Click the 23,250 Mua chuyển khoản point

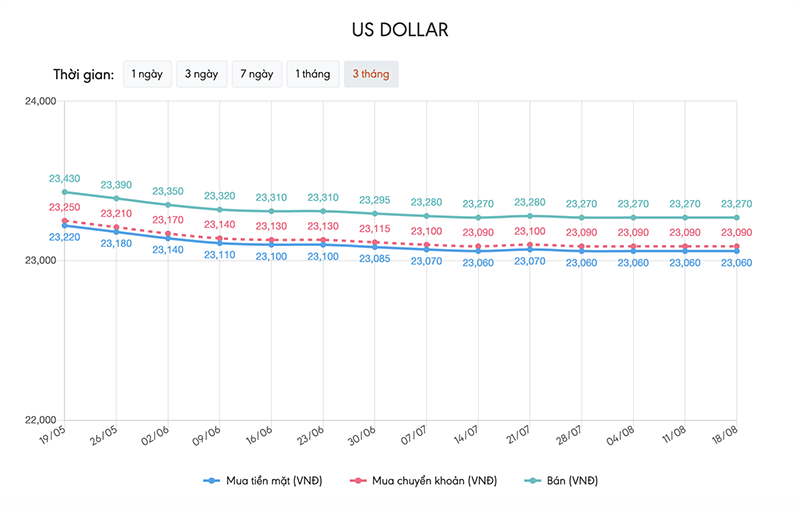[x=64, y=221]
